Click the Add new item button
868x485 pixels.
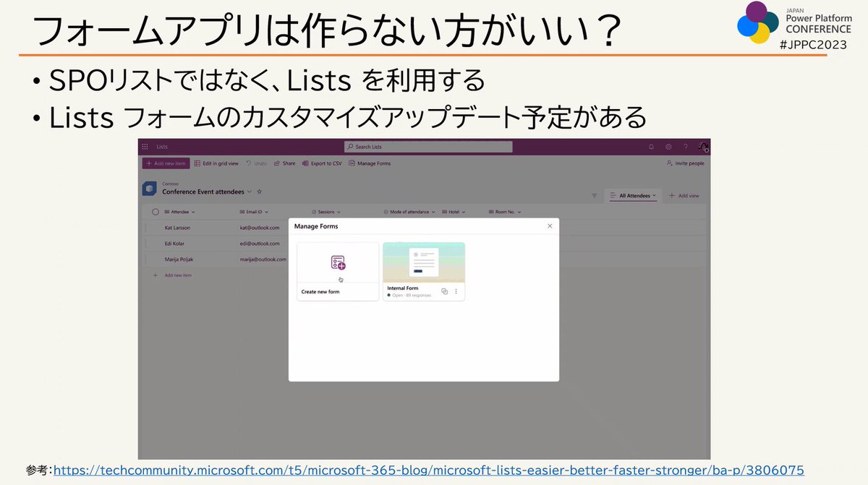click(166, 163)
